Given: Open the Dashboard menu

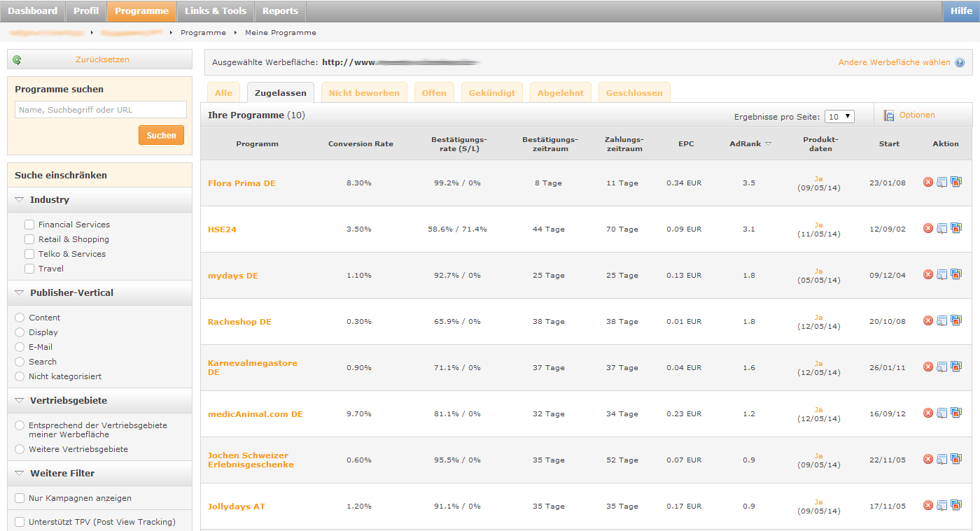Looking at the screenshot, I should (x=33, y=11).
